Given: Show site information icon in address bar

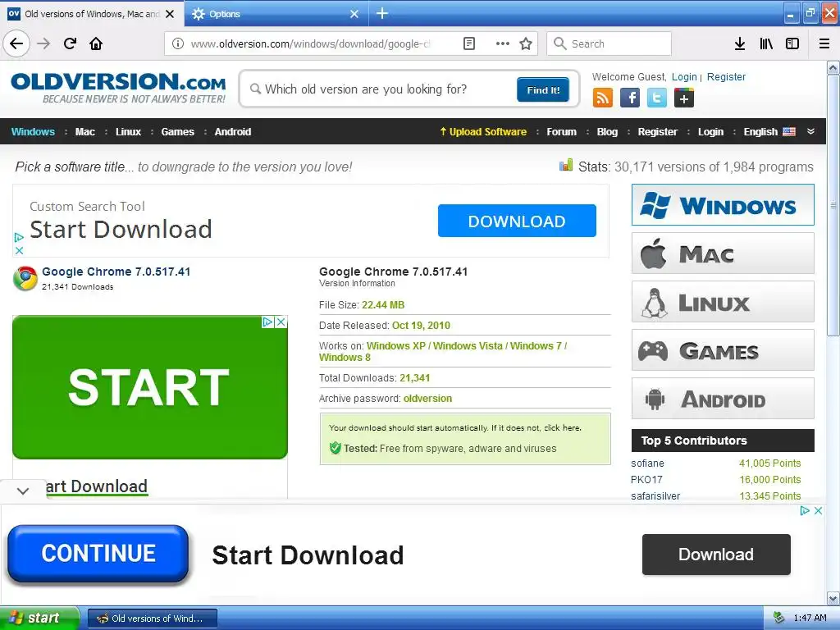Looking at the screenshot, I should click(178, 43).
